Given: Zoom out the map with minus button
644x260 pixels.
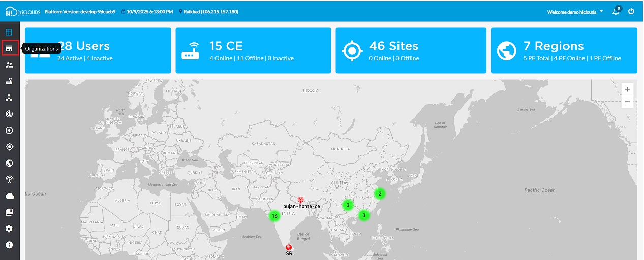Looking at the screenshot, I should [x=628, y=102].
